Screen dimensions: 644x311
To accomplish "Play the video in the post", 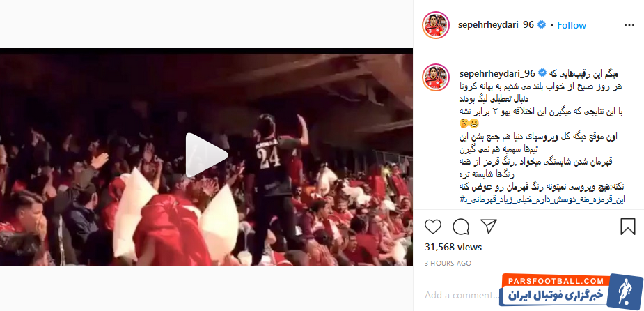I will [x=207, y=155].
